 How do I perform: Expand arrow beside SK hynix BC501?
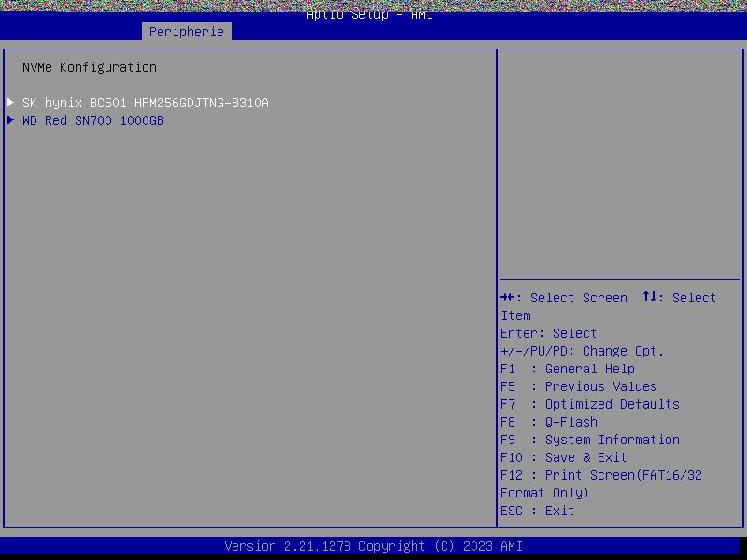click(x=11, y=103)
